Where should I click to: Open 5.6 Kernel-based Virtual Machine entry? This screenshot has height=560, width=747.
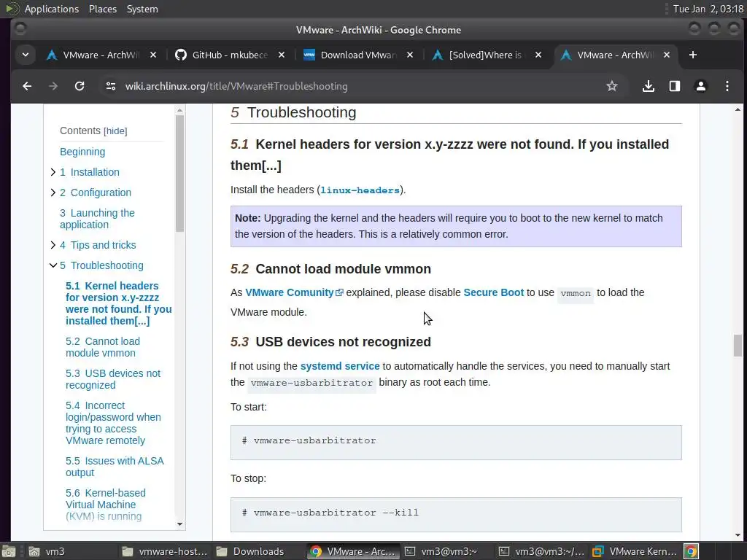click(105, 505)
